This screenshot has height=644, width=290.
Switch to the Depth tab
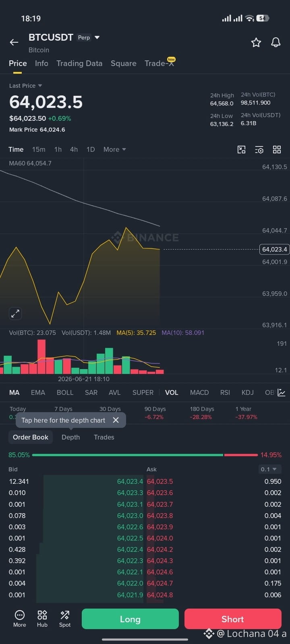pos(70,437)
